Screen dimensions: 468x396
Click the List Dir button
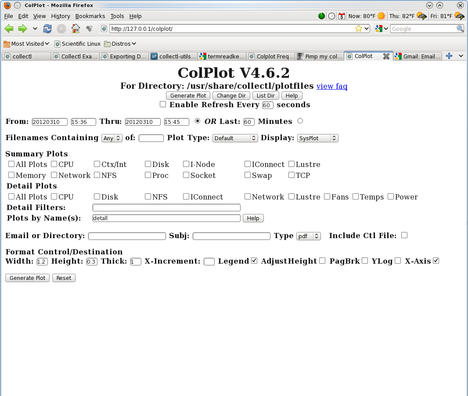pyautogui.click(x=265, y=96)
